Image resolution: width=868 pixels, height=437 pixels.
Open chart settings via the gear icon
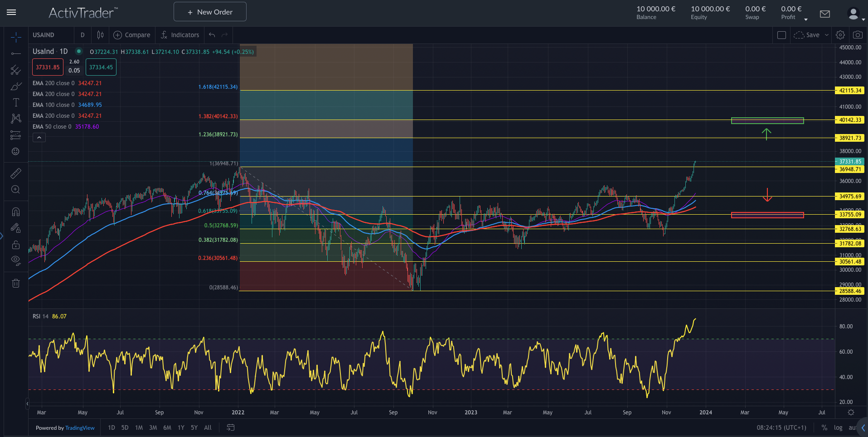coord(840,35)
